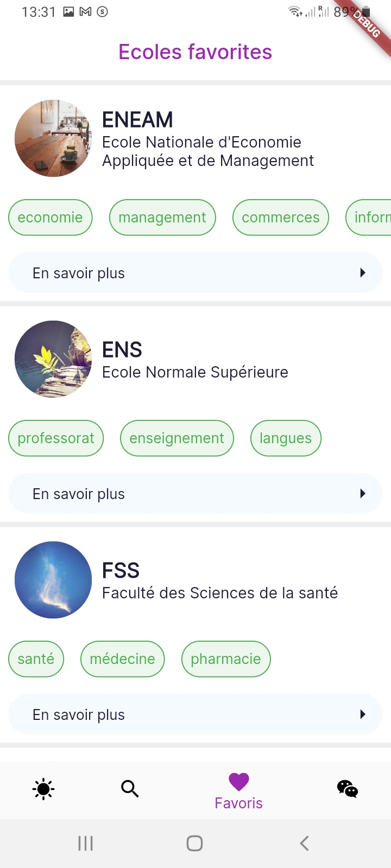Image resolution: width=391 pixels, height=868 pixels.
Task: Expand ENS En savoir plus arrow
Action: 363,494
